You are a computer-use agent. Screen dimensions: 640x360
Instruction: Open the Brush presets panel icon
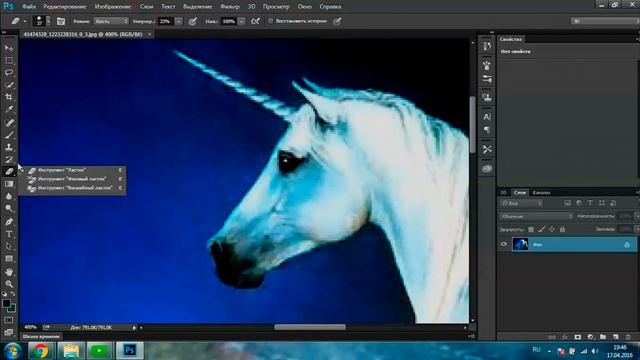pos(487,65)
